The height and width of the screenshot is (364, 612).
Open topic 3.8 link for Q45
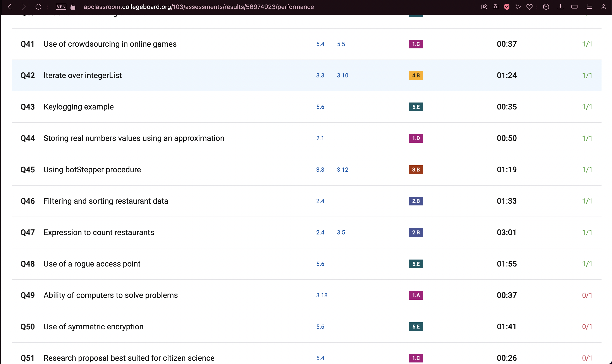[x=320, y=170]
